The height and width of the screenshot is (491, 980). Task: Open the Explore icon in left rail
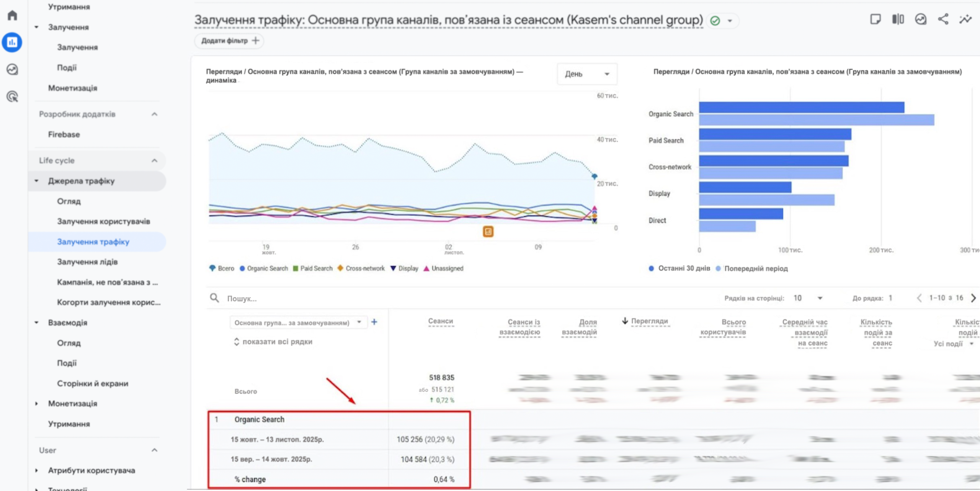click(x=12, y=69)
